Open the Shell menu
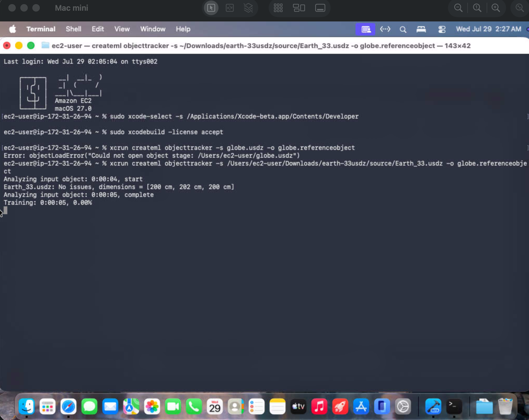Image resolution: width=529 pixels, height=420 pixels. point(73,29)
